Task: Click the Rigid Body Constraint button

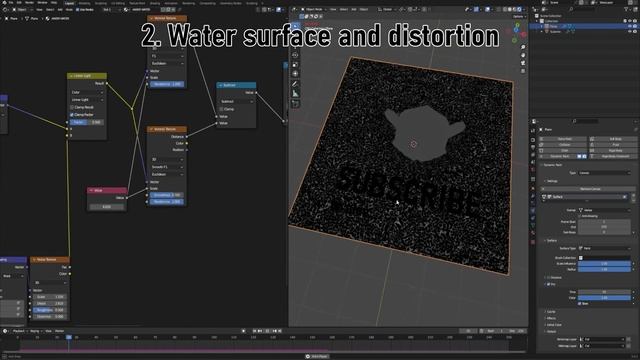Action: click(x=615, y=156)
